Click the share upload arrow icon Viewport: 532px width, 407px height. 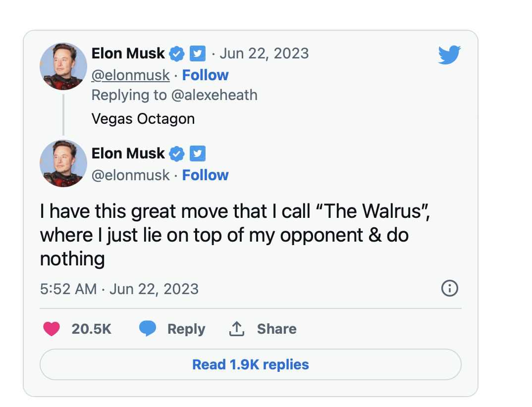point(236,329)
